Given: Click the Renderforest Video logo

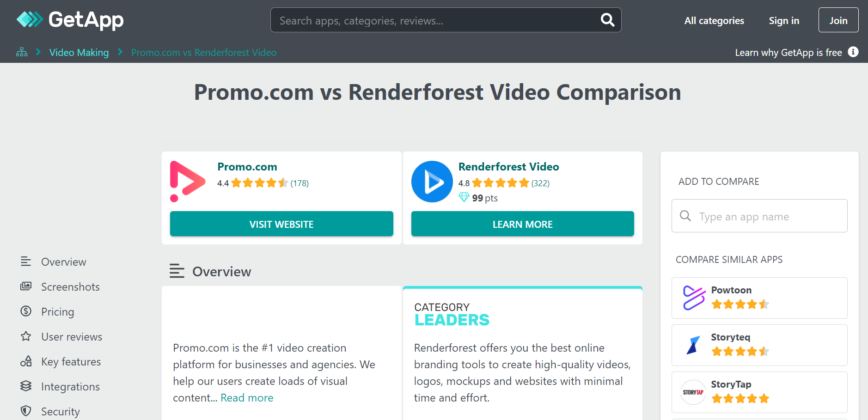Looking at the screenshot, I should pos(432,182).
